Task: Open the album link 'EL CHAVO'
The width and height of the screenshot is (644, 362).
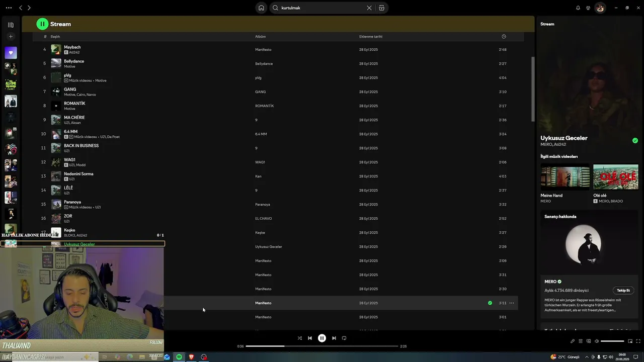Action: point(263,219)
